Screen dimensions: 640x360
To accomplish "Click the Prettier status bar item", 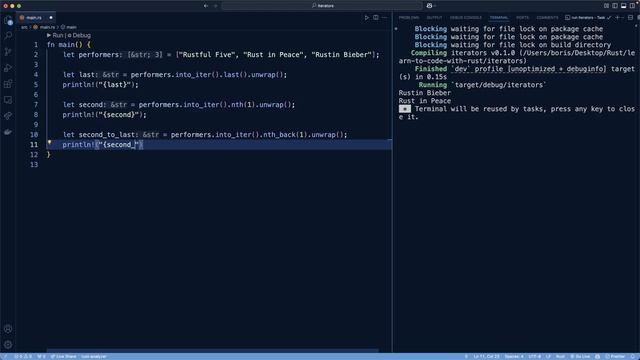I will tap(615, 356).
